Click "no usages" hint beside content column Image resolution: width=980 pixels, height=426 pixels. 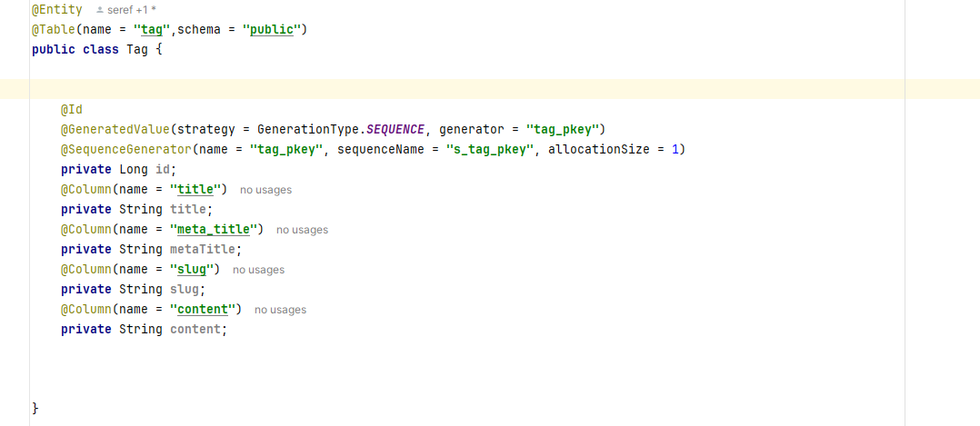coord(280,310)
